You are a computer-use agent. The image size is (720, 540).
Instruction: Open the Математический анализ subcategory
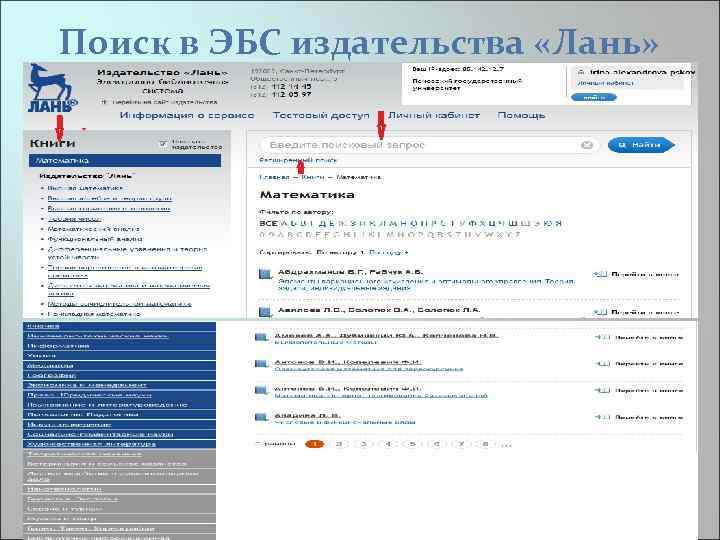94,229
